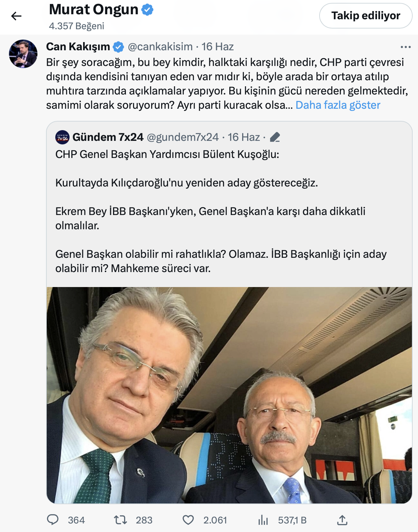Click the edited pencil icon on quoted tweet

coord(275,137)
